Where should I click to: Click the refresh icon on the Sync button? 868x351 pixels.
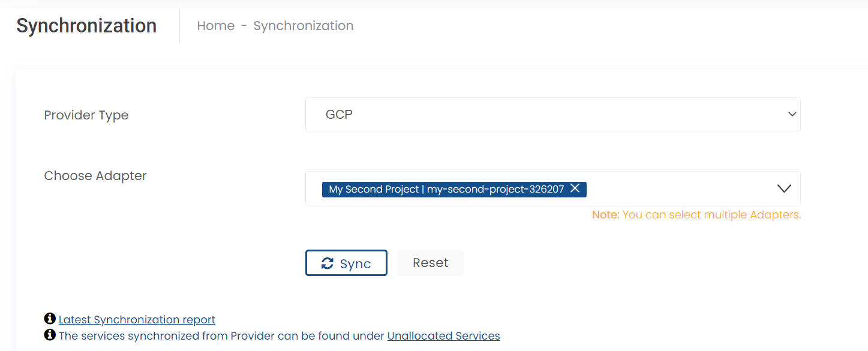(x=327, y=263)
